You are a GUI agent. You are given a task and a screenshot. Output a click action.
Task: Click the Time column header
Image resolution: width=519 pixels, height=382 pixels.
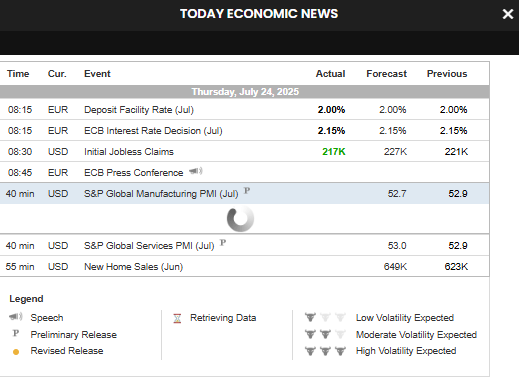tap(18, 74)
